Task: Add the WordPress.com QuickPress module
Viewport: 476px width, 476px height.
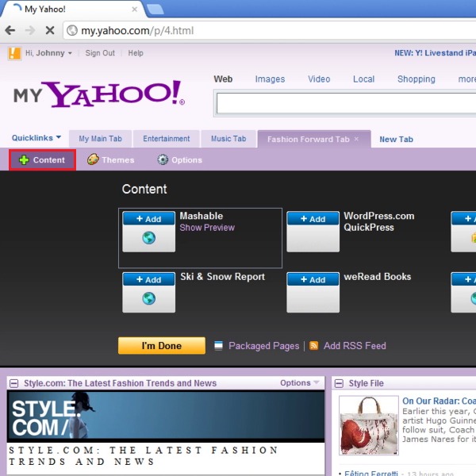Action: click(x=313, y=219)
